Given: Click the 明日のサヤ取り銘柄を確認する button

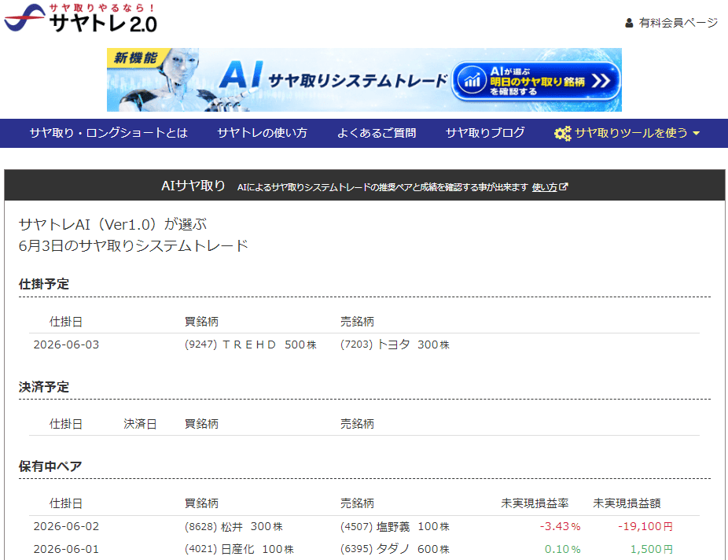Looking at the screenshot, I should (x=536, y=81).
